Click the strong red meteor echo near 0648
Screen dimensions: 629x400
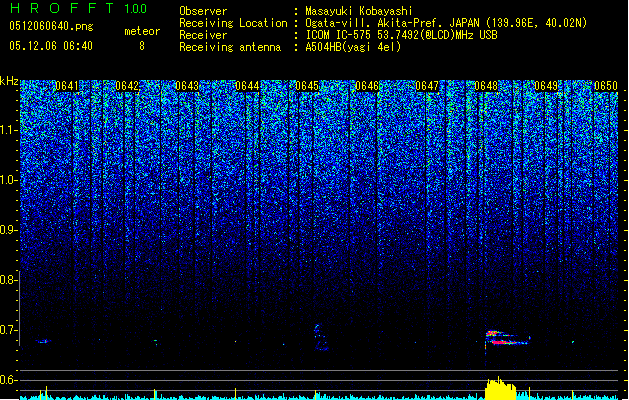pyautogui.click(x=507, y=338)
